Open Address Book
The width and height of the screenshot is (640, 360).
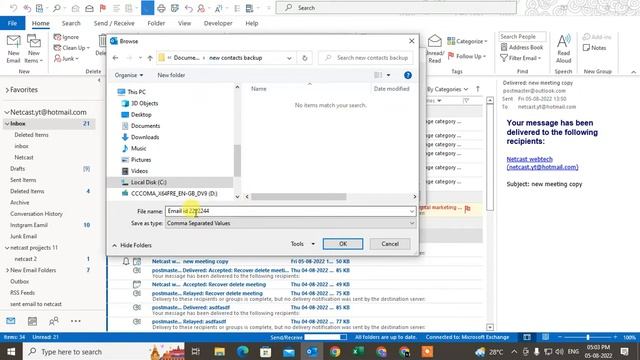click(x=522, y=47)
